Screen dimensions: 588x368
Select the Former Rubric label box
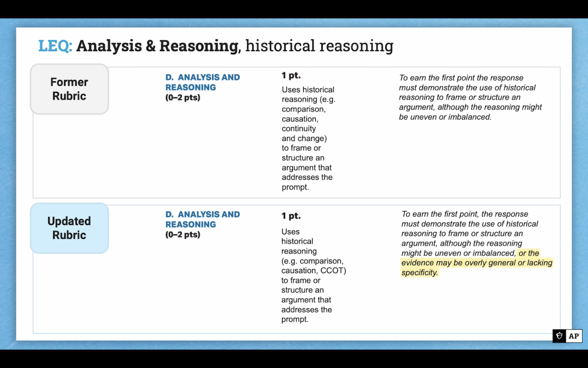click(69, 89)
